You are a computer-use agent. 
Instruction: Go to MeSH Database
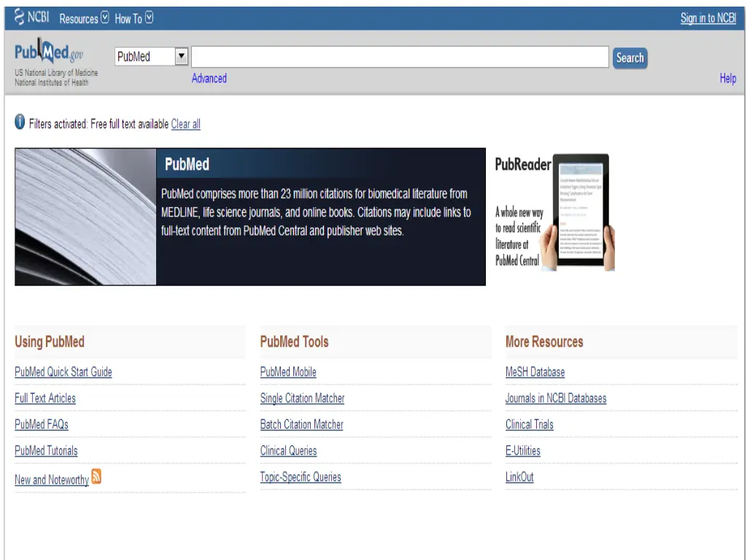pyautogui.click(x=535, y=372)
